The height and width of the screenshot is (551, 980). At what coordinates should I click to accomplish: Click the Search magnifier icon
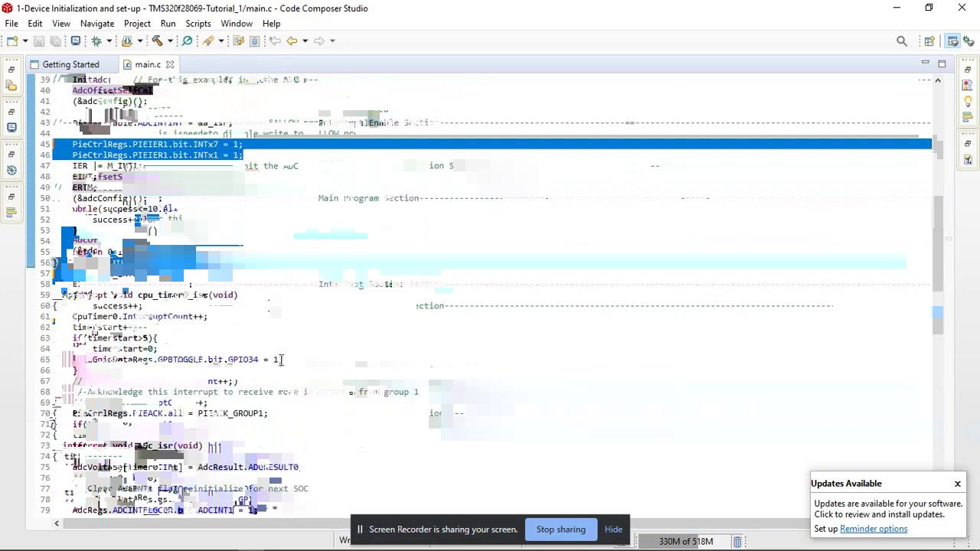click(902, 41)
